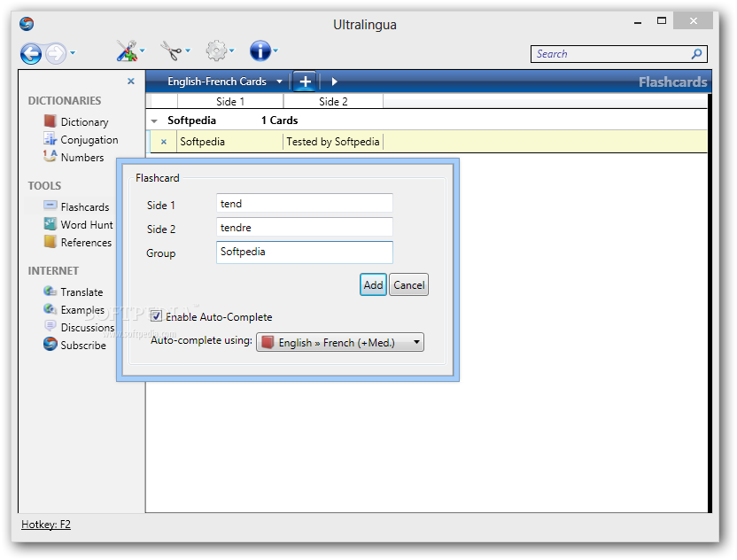Click the Hotkey: F2 link
This screenshot has width=737, height=560.
[46, 525]
